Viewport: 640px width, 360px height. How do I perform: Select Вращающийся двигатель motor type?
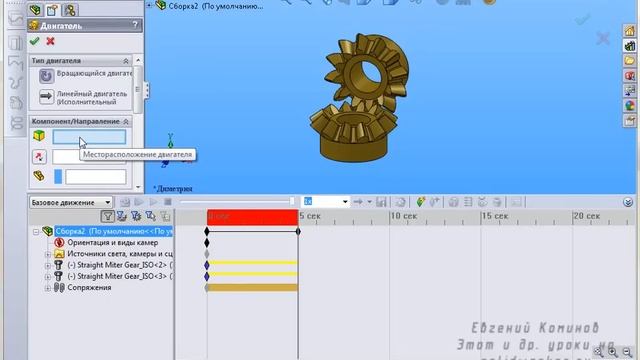tap(47, 76)
